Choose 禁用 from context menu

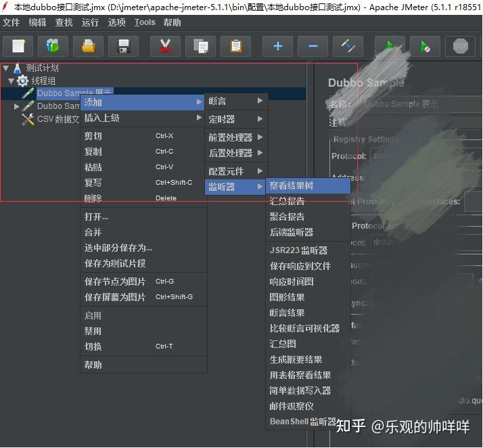coord(143,331)
